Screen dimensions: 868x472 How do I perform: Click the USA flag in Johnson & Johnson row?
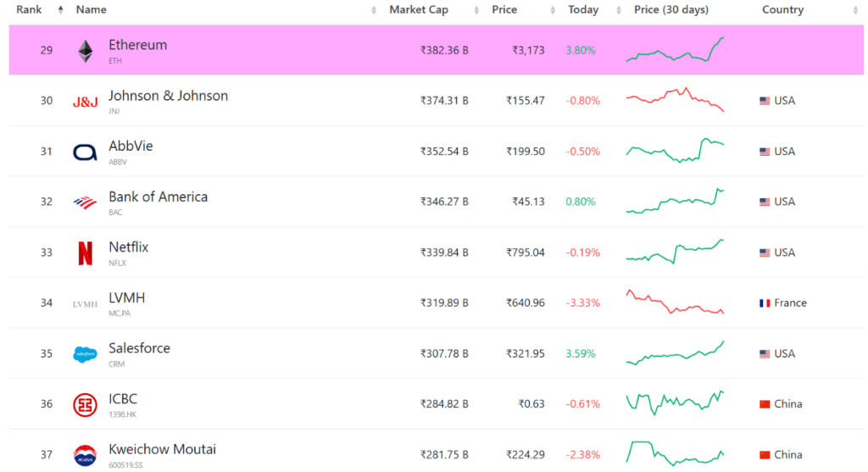[765, 101]
